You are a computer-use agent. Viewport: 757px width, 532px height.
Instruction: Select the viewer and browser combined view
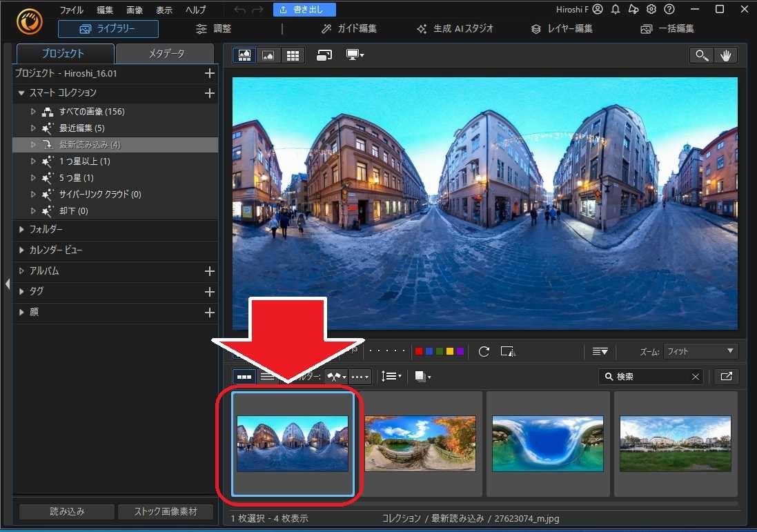click(244, 55)
